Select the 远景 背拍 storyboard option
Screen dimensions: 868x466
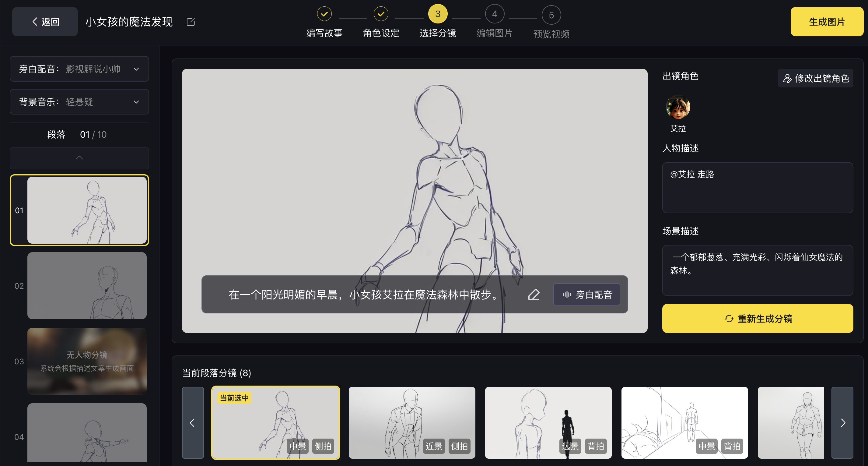[x=548, y=422]
